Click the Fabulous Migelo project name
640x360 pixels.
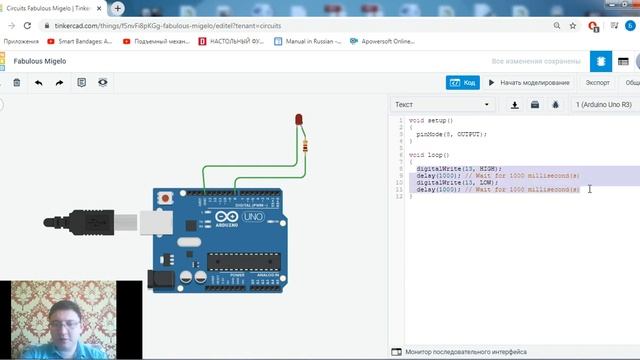pos(40,61)
